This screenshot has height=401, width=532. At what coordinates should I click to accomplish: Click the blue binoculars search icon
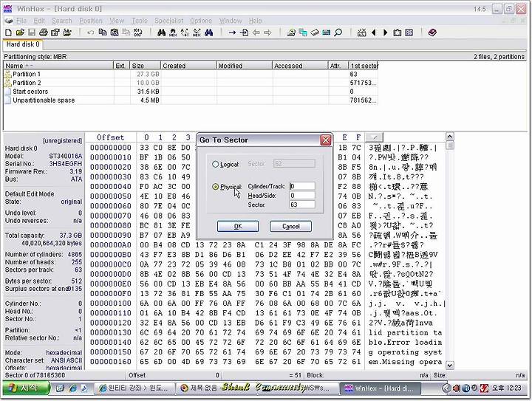tap(208, 32)
